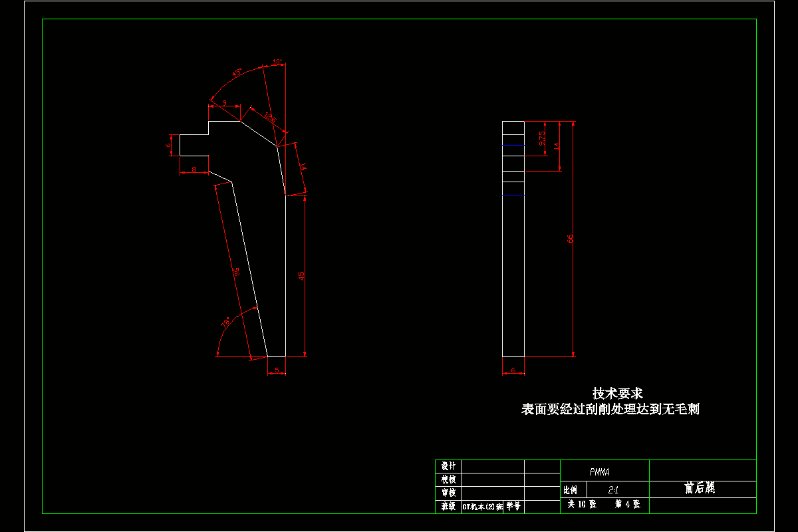Select the 5 dimension at the bottom

pos(277,369)
